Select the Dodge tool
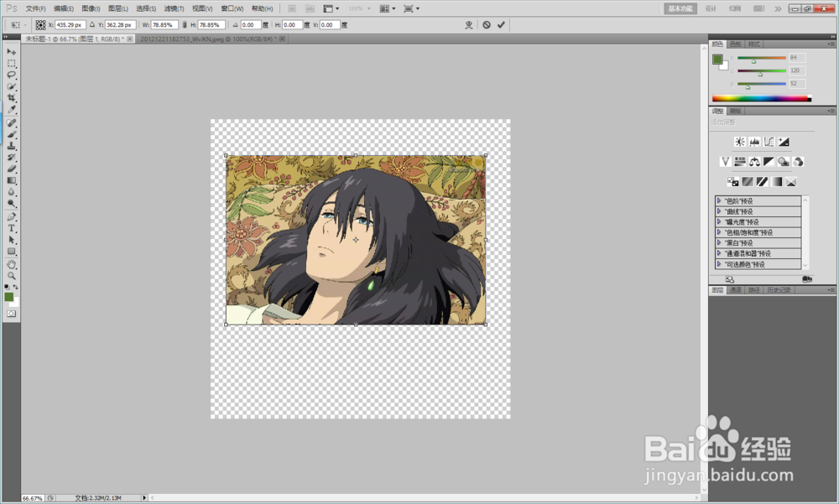Viewport: 839px width, 504px height. coord(11,203)
